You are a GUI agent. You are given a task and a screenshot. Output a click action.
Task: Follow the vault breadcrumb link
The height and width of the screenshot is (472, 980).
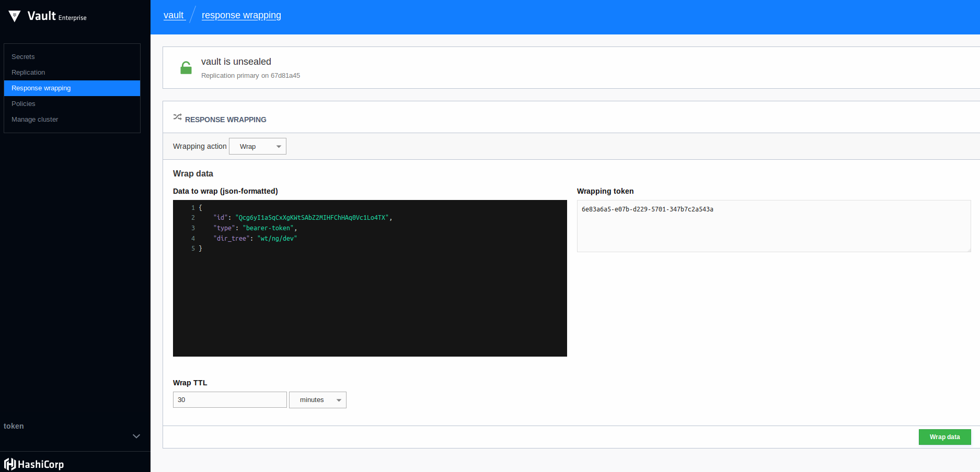[x=174, y=15]
